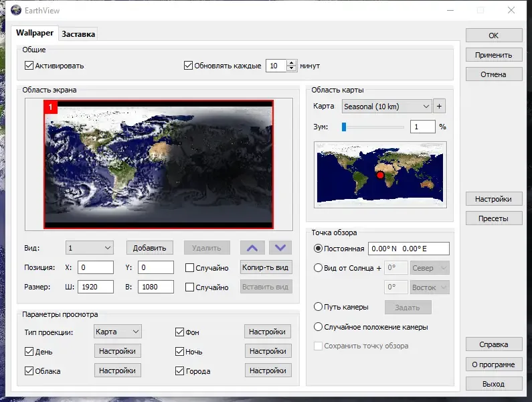This screenshot has height=402, width=532.
Task: Toggle the Активировать checkbox
Action: 29,66
